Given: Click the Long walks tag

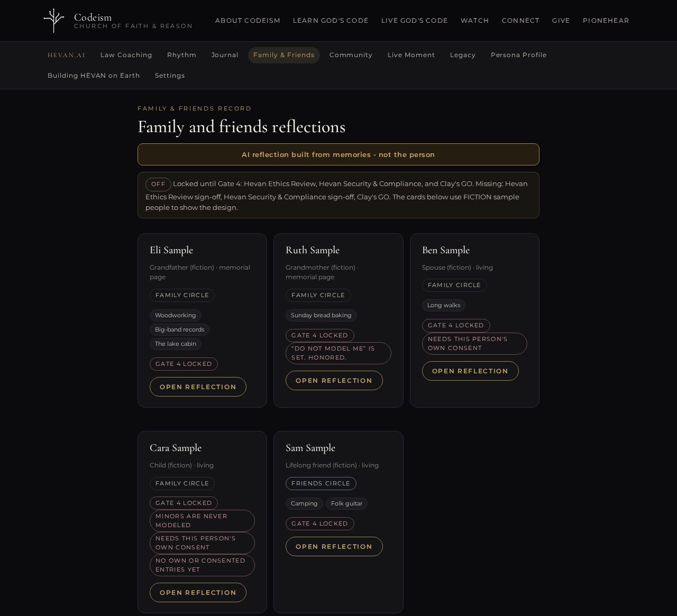Looking at the screenshot, I should 444,305.
